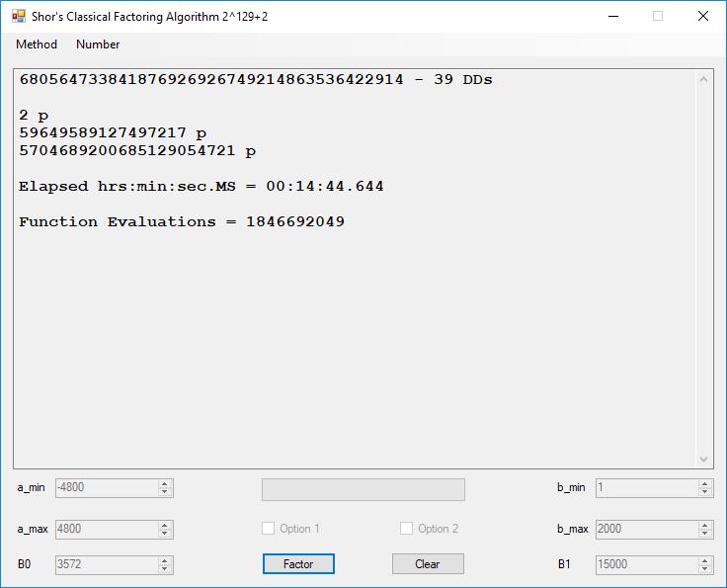
Task: Decrease b_max using its down arrow
Action: click(x=704, y=534)
